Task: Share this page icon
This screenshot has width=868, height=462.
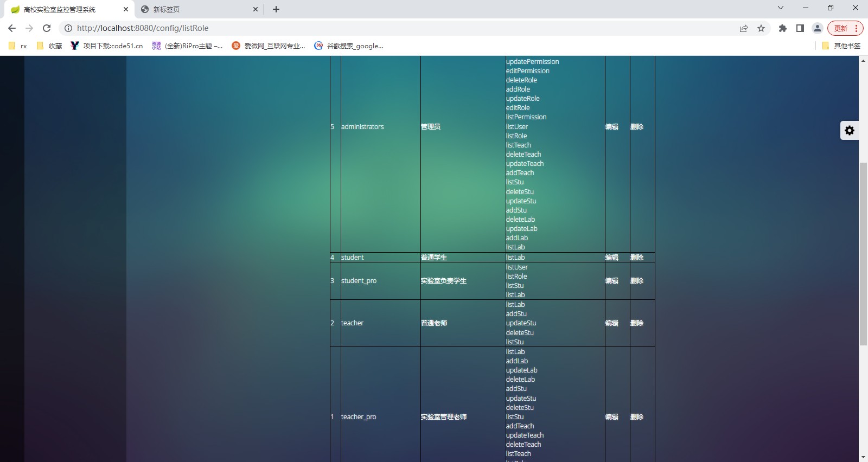Action: [x=744, y=28]
